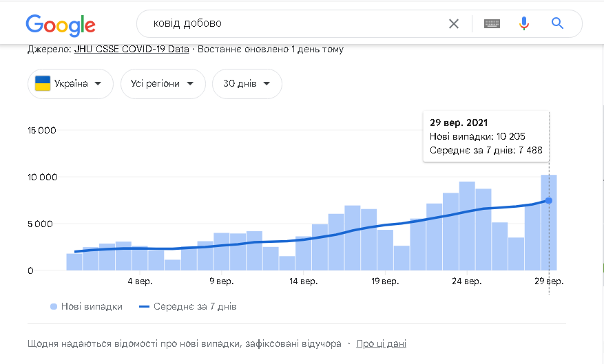
Task: Select the 7-day average point on 29 вер.
Action: click(549, 200)
